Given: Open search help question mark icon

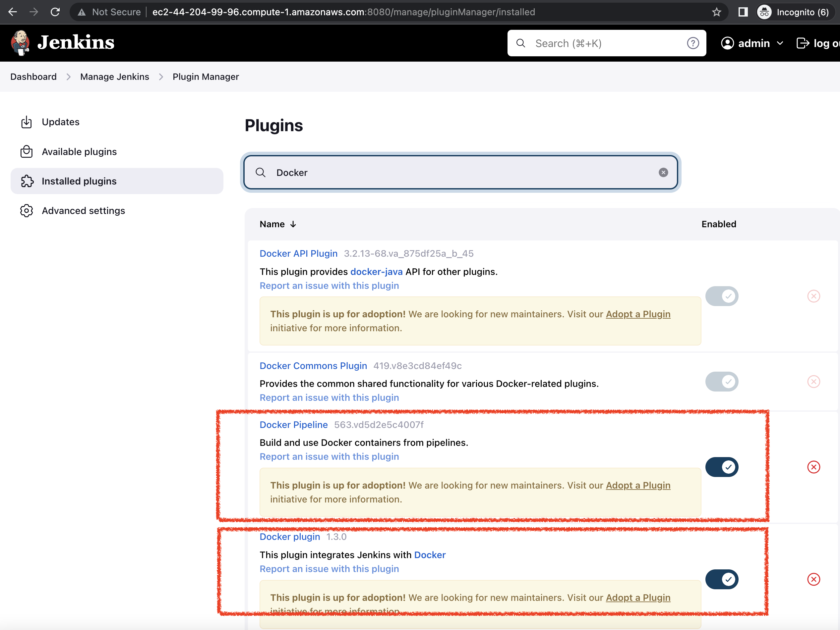Looking at the screenshot, I should click(x=693, y=43).
